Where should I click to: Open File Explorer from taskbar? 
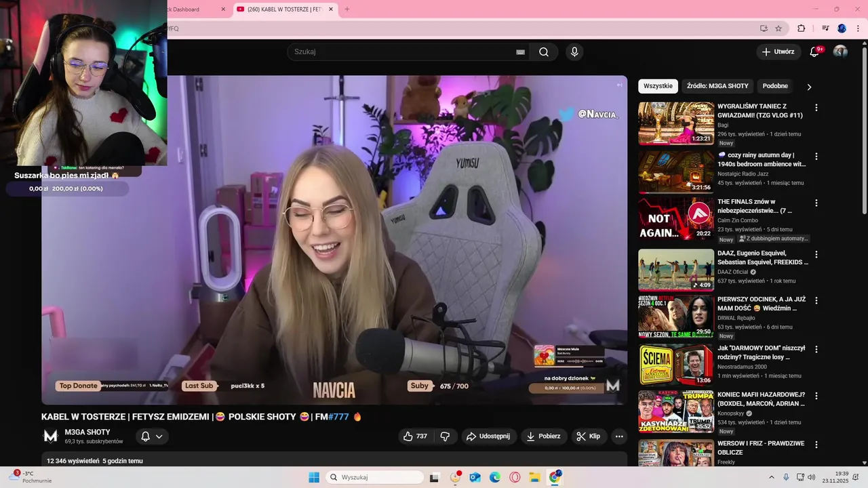click(x=534, y=477)
